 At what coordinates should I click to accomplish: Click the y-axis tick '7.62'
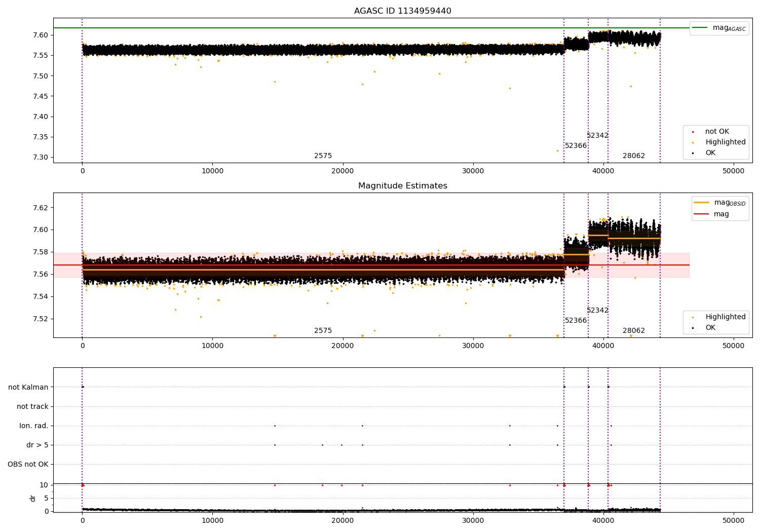click(x=41, y=208)
